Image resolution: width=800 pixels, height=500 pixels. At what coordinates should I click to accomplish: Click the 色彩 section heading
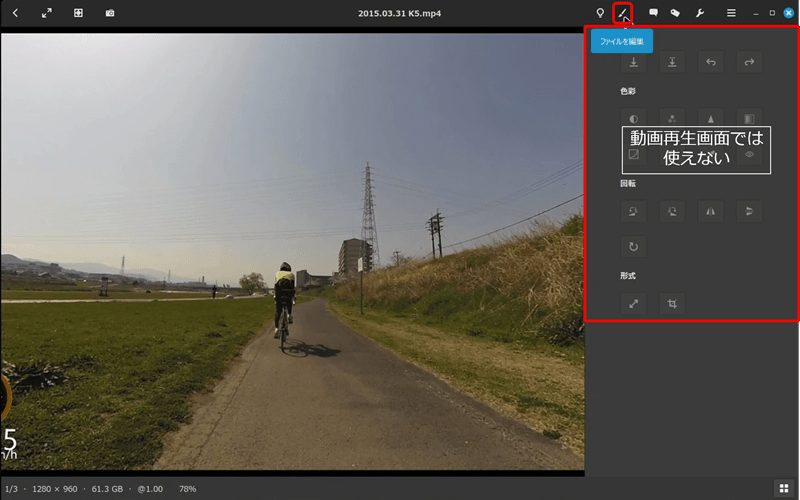[628, 91]
